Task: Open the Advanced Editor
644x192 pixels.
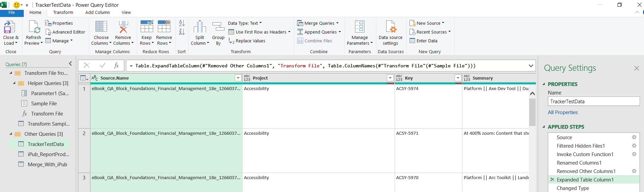Action: [65, 32]
